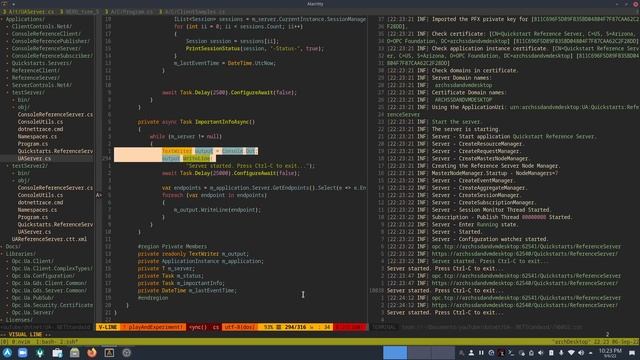Screen dimensions: 640x360
Task: Click the PrintSessionStatus call in code
Action: point(254,49)
